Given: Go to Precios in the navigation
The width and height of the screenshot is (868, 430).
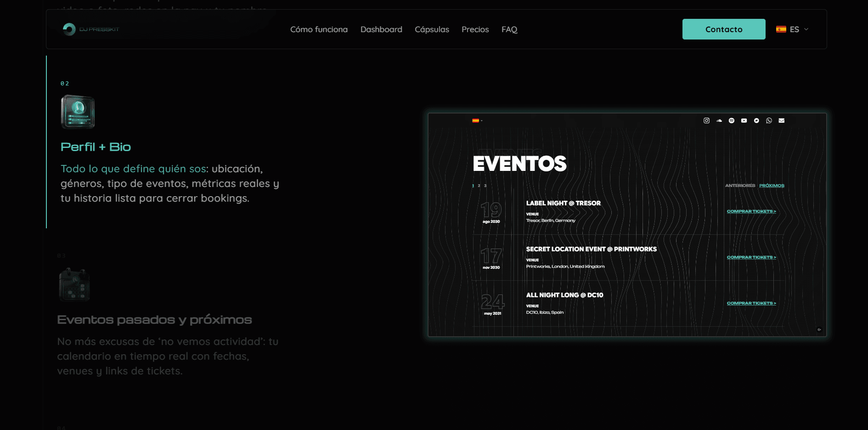Looking at the screenshot, I should click(x=475, y=29).
